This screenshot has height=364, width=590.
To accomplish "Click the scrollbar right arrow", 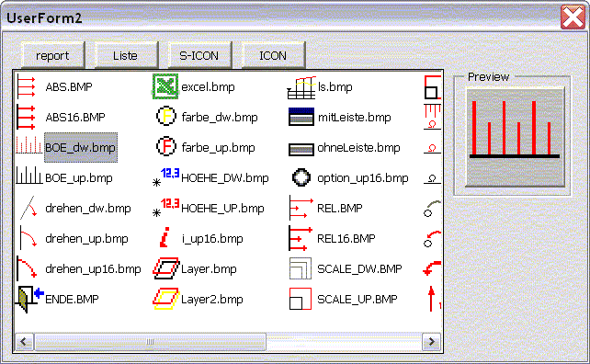I will [x=431, y=341].
